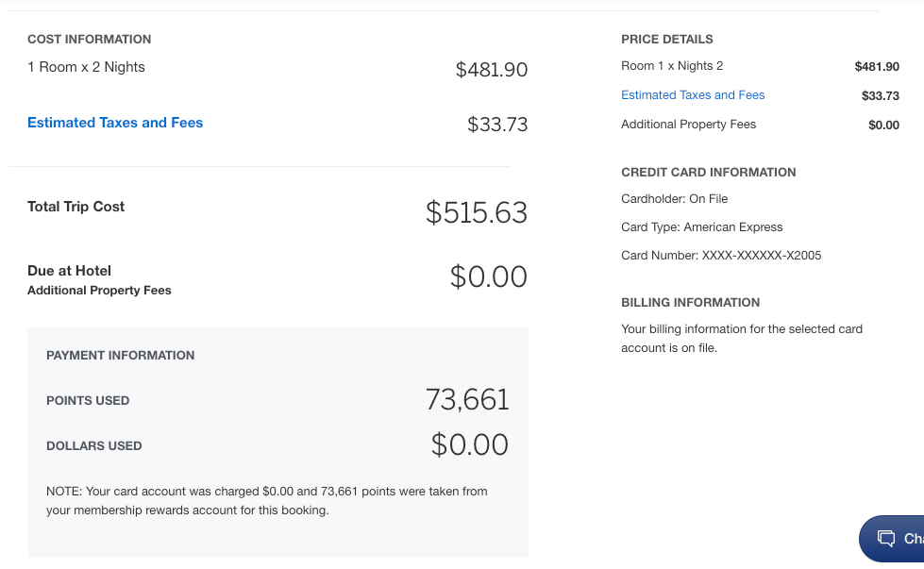Viewport: 924px width, 569px height.
Task: Click the Total Trip Cost label
Action: 76,207
